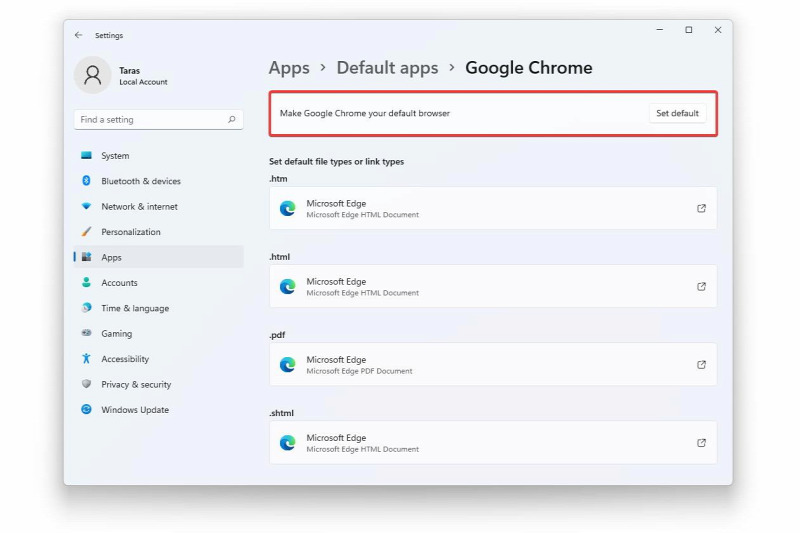This screenshot has height=533, width=800.
Task: Open external-link icon for .html default
Action: 701,286
